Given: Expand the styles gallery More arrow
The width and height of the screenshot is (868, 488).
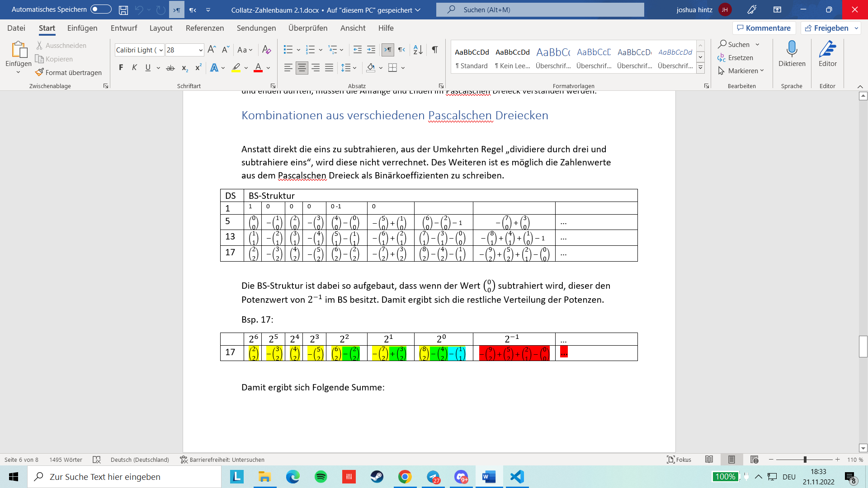Looking at the screenshot, I should pos(700,68).
